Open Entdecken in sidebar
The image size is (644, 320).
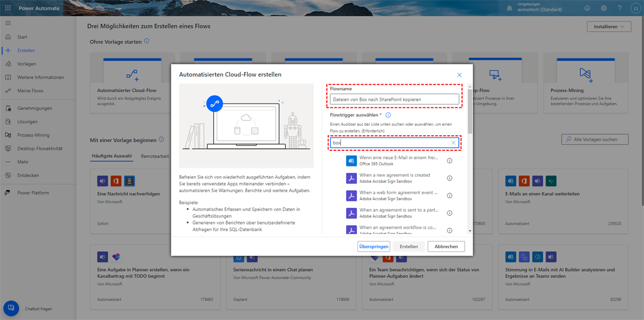tap(28, 175)
